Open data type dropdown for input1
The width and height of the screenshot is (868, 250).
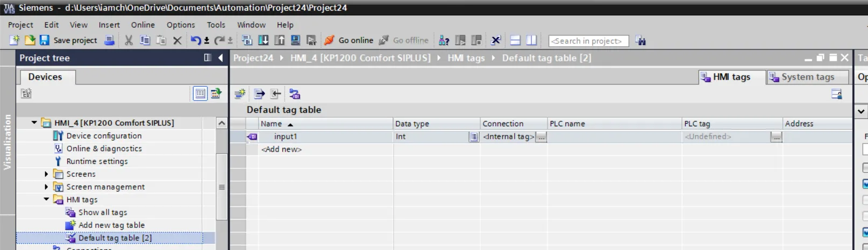pyautogui.click(x=473, y=137)
